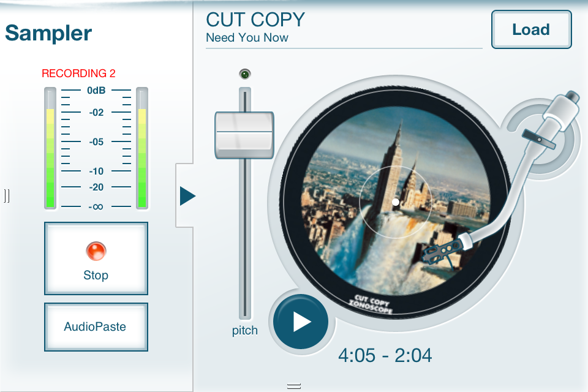Click the red record LED indicator
Image resolution: width=588 pixels, height=392 pixels.
click(96, 251)
